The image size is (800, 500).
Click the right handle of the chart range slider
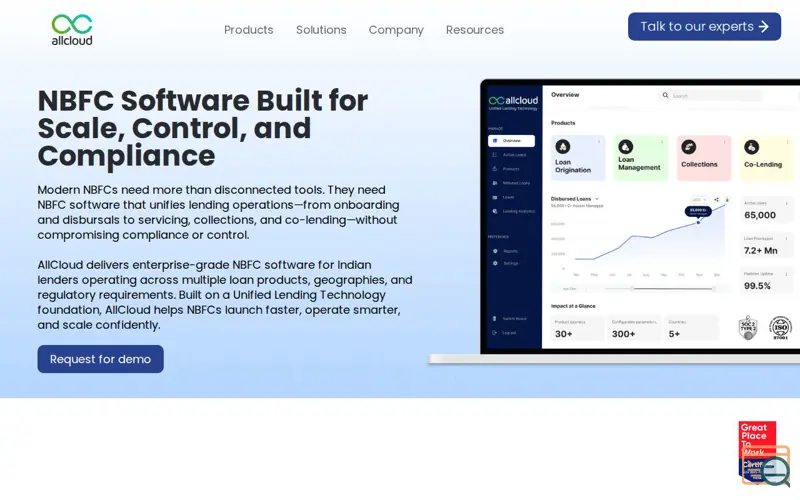tap(714, 289)
